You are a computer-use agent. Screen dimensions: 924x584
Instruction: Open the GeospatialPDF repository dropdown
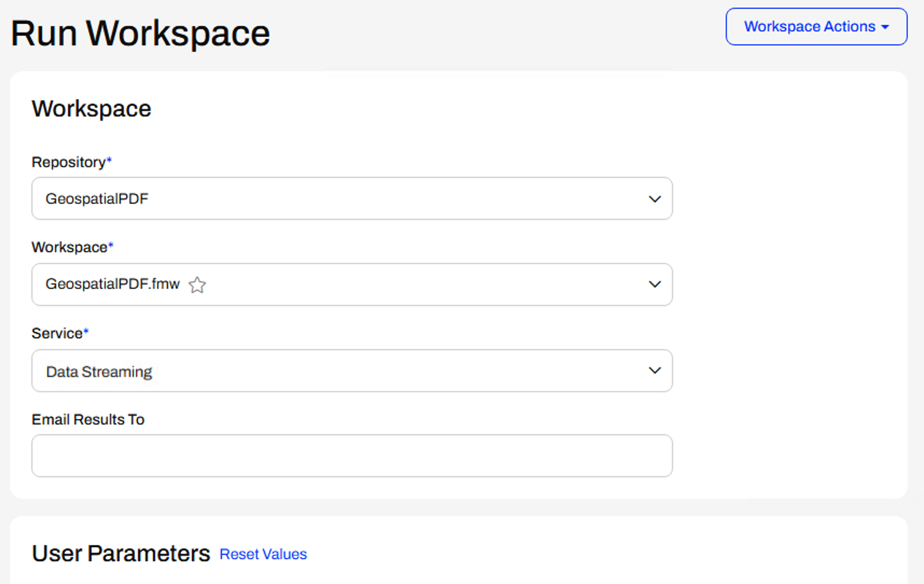coord(352,198)
